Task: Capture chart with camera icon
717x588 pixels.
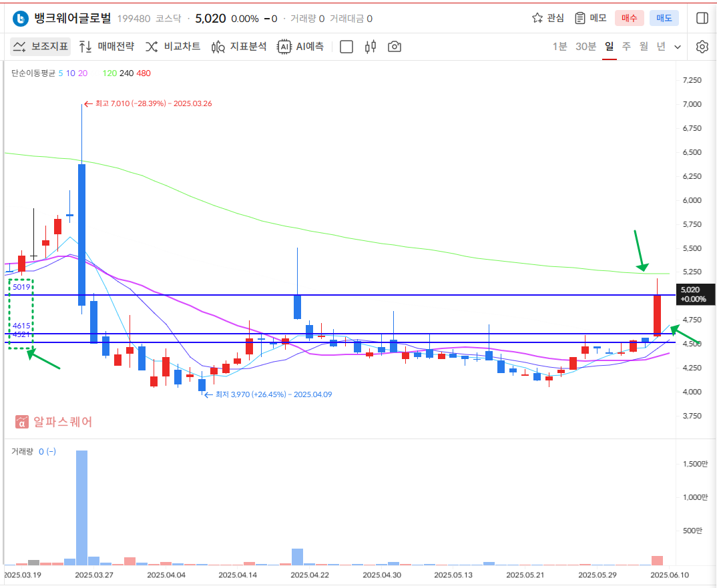Action: click(394, 47)
